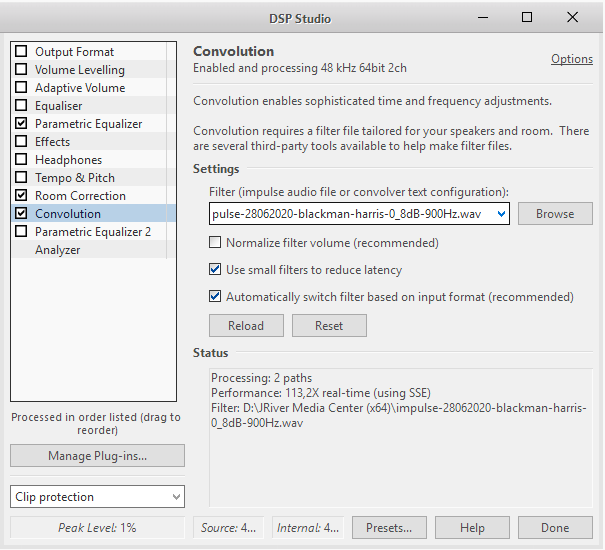Disable the Room Correction checkbox
Image resolution: width=605 pixels, height=550 pixels.
tap(21, 195)
